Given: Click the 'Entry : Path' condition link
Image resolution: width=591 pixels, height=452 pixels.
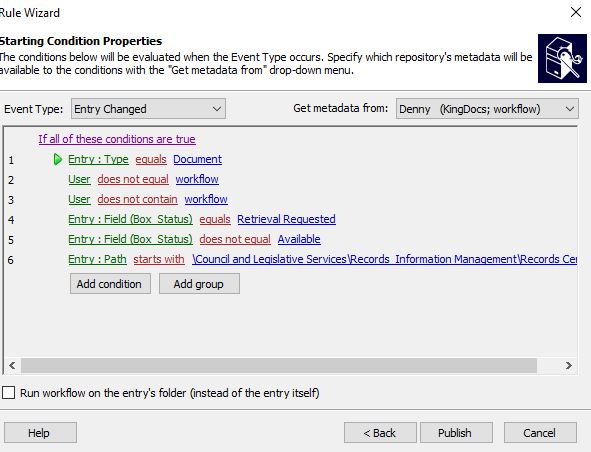Looking at the screenshot, I should click(97, 259).
